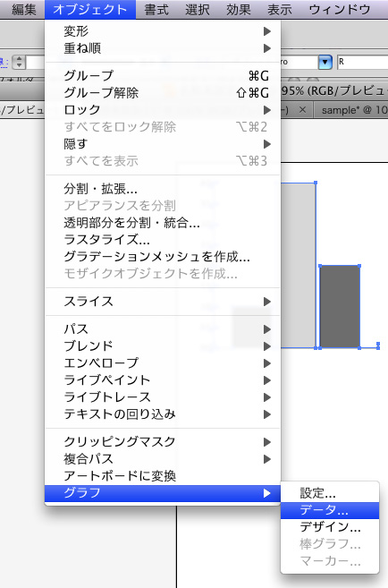Close the document tab with × icon
Viewport: 388px width, 588px height.
coord(302,110)
